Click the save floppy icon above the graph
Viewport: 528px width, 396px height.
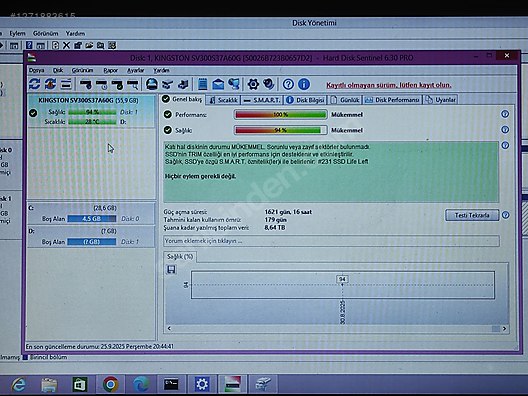click(x=171, y=269)
